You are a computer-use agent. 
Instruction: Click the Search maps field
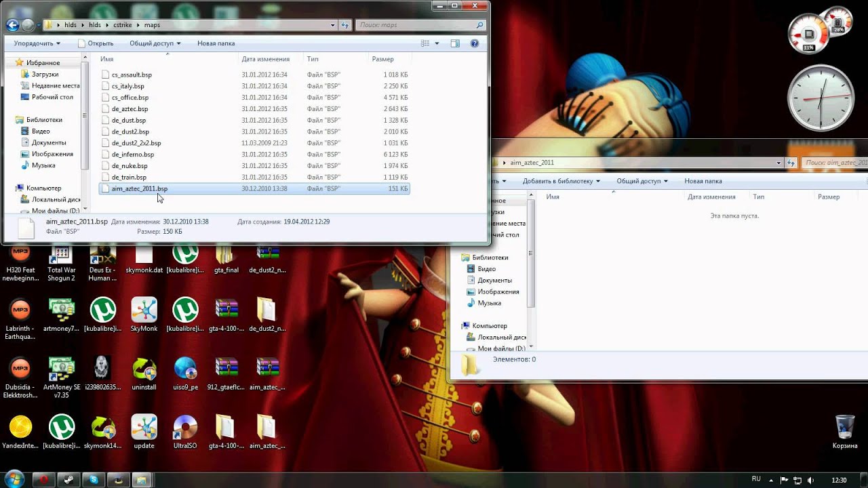420,25
